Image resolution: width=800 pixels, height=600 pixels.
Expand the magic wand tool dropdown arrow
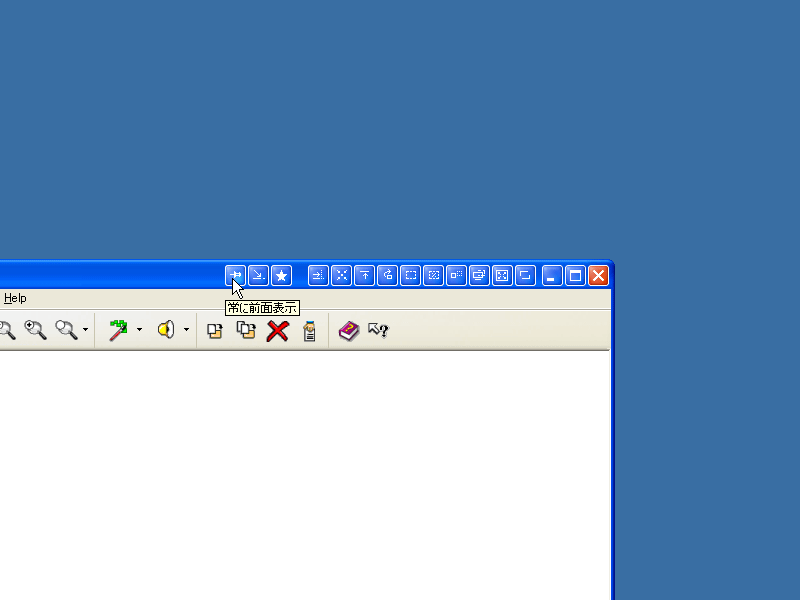point(139,330)
